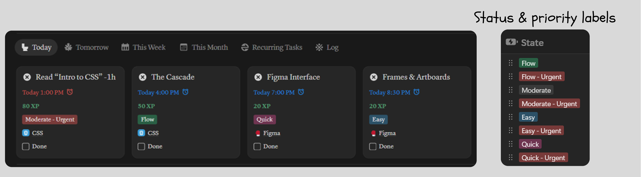Select the green Flow state label

528,63
